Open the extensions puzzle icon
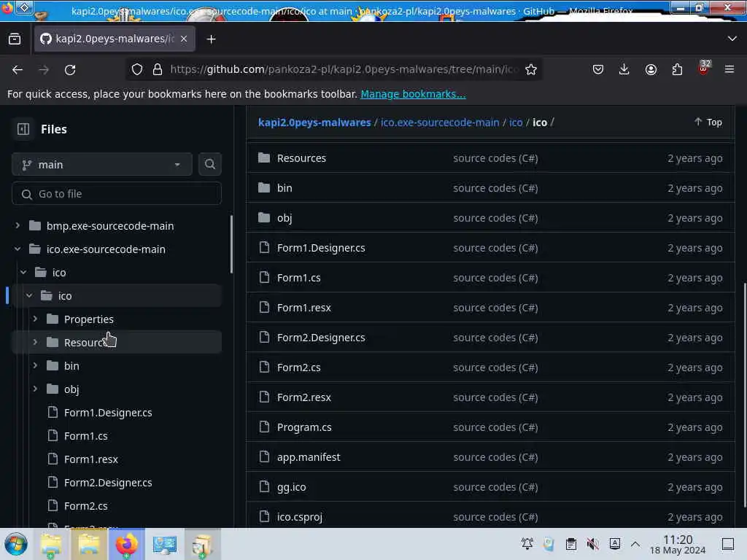Image resolution: width=747 pixels, height=560 pixels. tap(677, 69)
